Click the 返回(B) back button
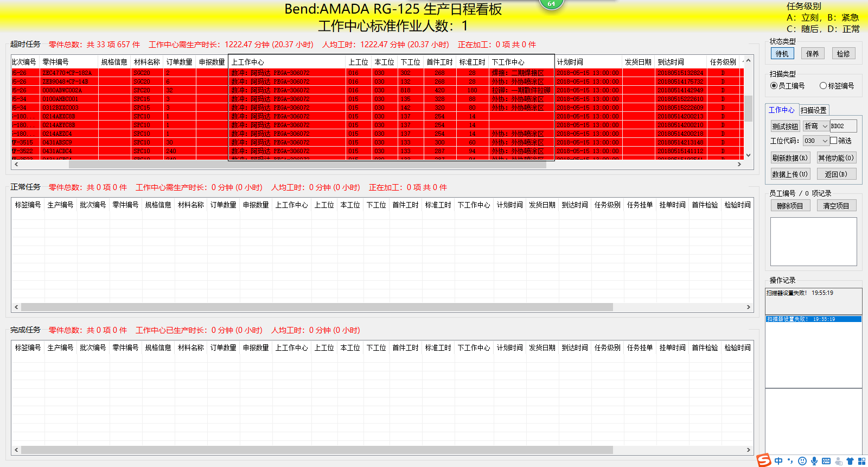 point(836,174)
